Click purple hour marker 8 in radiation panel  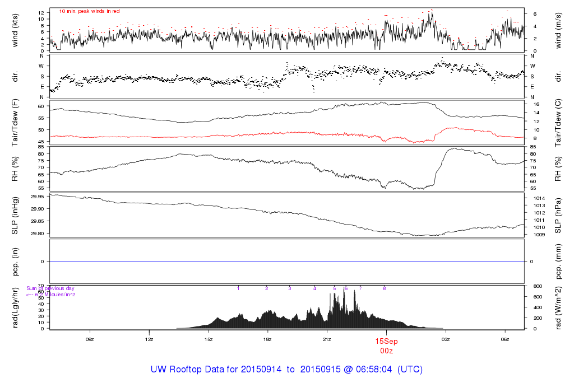point(385,288)
